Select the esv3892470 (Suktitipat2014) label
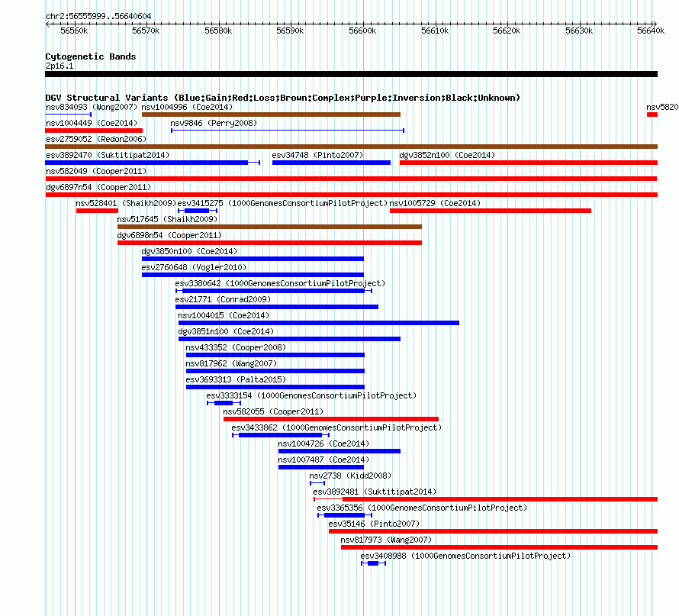 [108, 155]
